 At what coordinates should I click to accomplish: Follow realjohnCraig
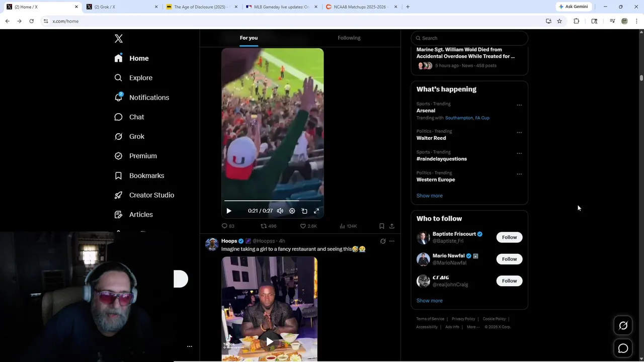click(509, 281)
